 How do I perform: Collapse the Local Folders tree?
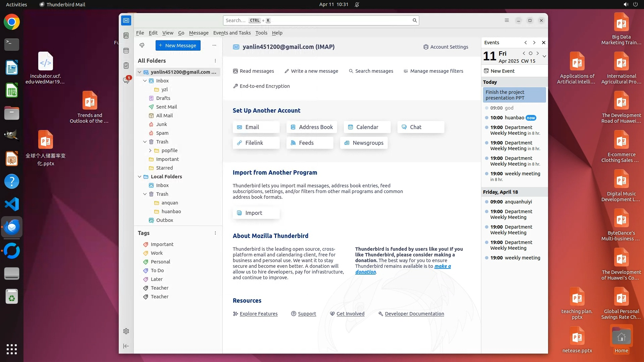pyautogui.click(x=140, y=177)
